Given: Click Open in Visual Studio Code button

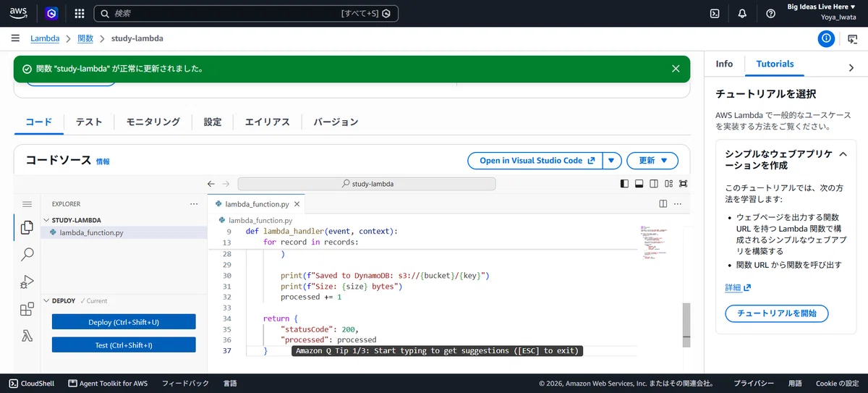Looking at the screenshot, I should coord(536,161).
